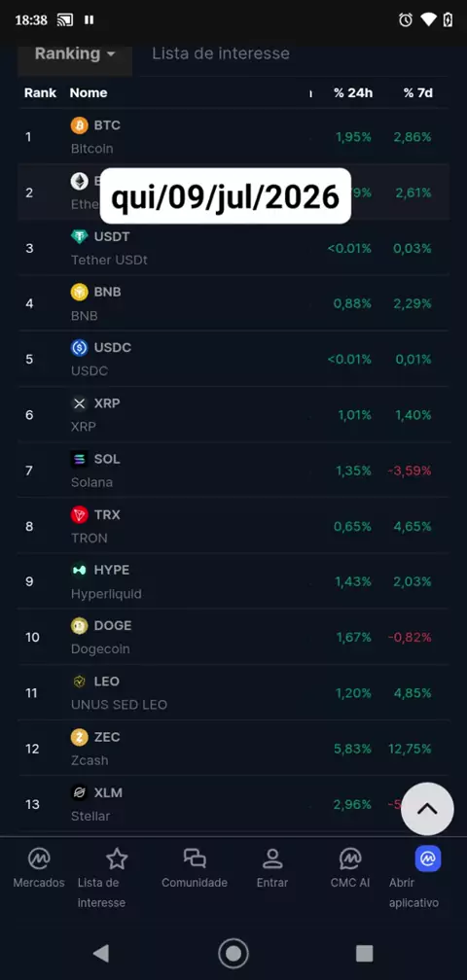Switch to Lista de interesse tab

click(x=221, y=53)
